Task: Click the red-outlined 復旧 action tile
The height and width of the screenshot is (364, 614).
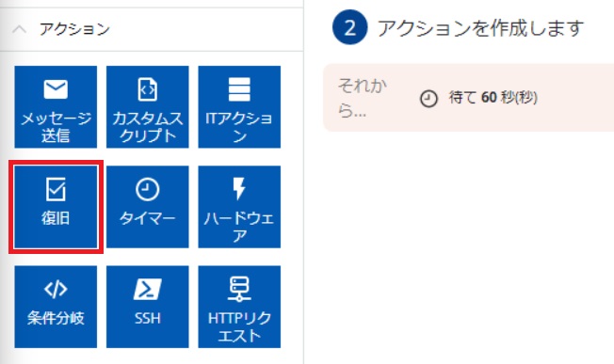Action: tap(56, 207)
